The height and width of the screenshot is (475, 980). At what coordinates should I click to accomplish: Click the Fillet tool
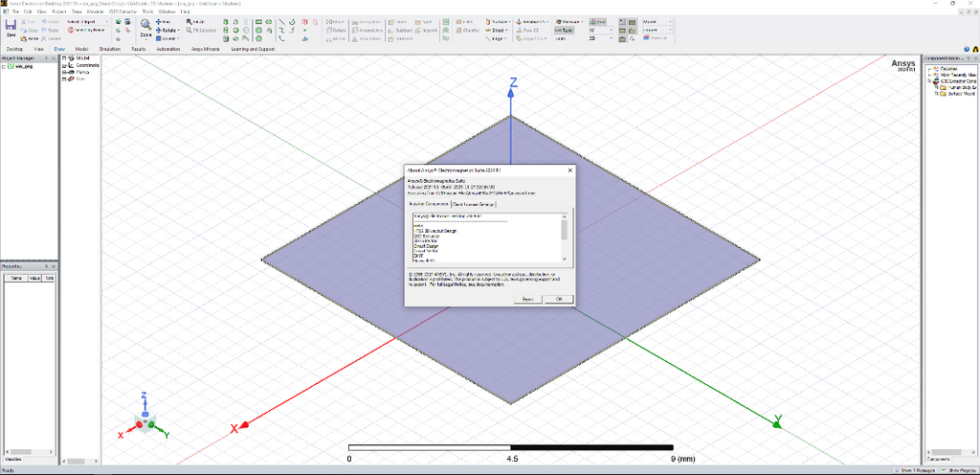tap(464, 22)
